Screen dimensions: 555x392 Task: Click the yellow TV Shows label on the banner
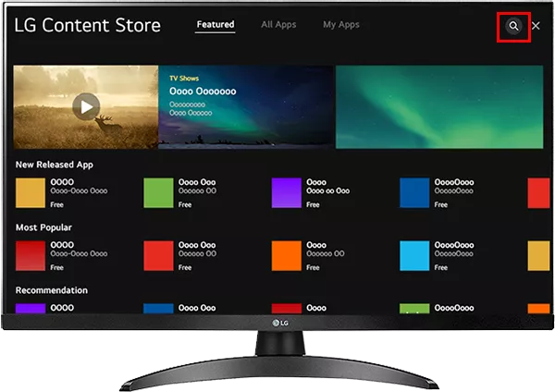184,79
